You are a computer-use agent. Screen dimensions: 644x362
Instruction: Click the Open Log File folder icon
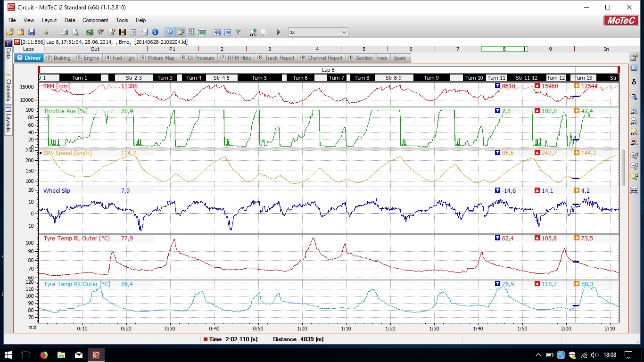pyautogui.click(x=10, y=32)
